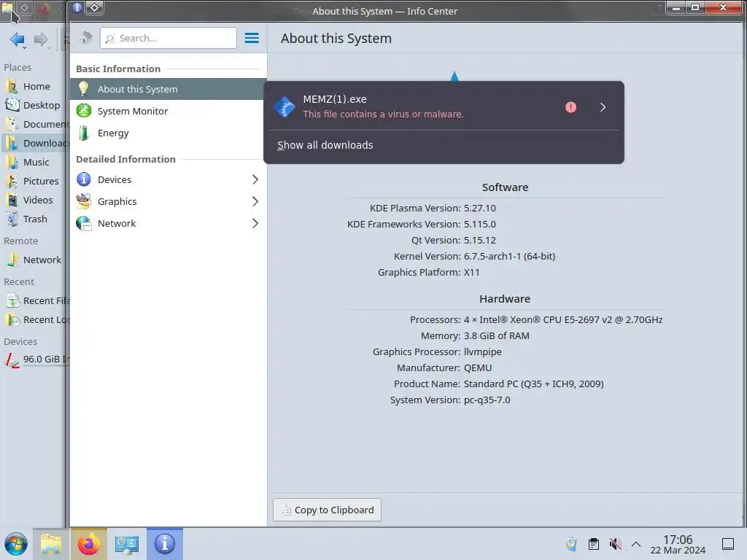This screenshot has height=560, width=747.
Task: Click the battery icon beside Energy
Action: pyautogui.click(x=84, y=133)
